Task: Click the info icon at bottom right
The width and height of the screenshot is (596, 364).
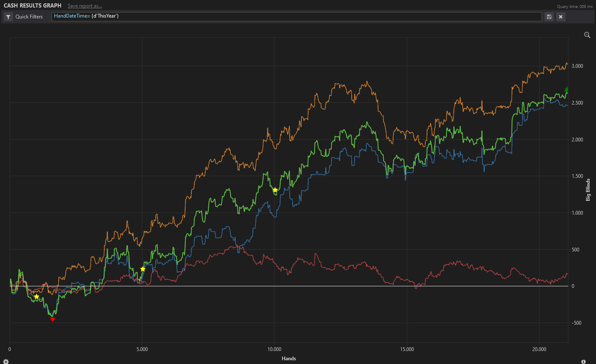Action: (583, 361)
